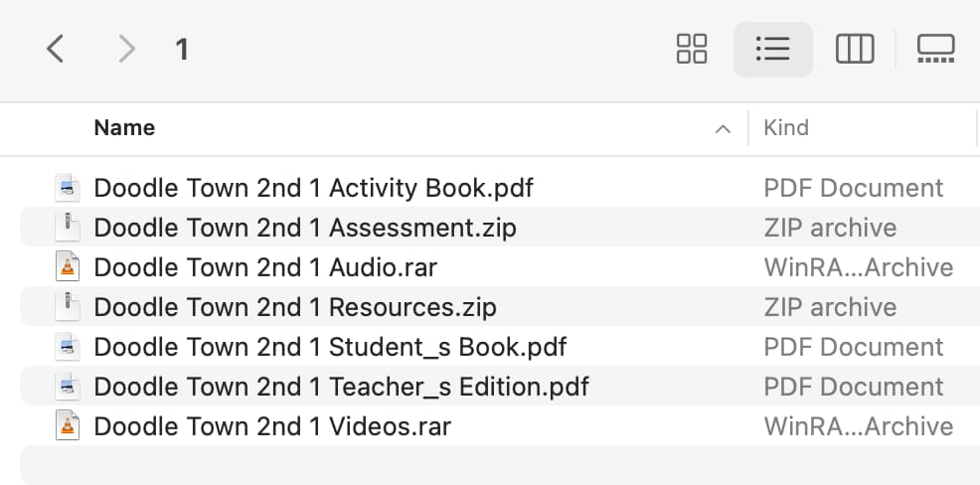Select Doodle Town 2nd 1 Teacher_s Edition.pdf
Screen dimensions: 980x485
341,387
